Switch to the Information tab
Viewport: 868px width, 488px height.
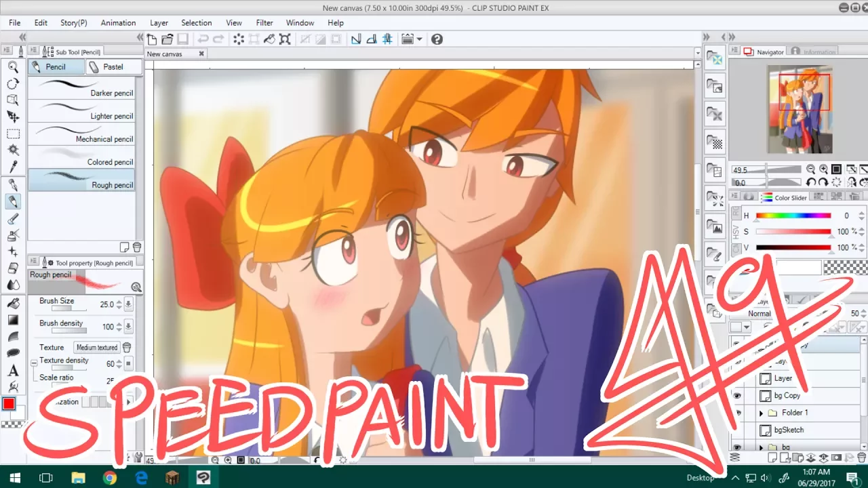[812, 52]
